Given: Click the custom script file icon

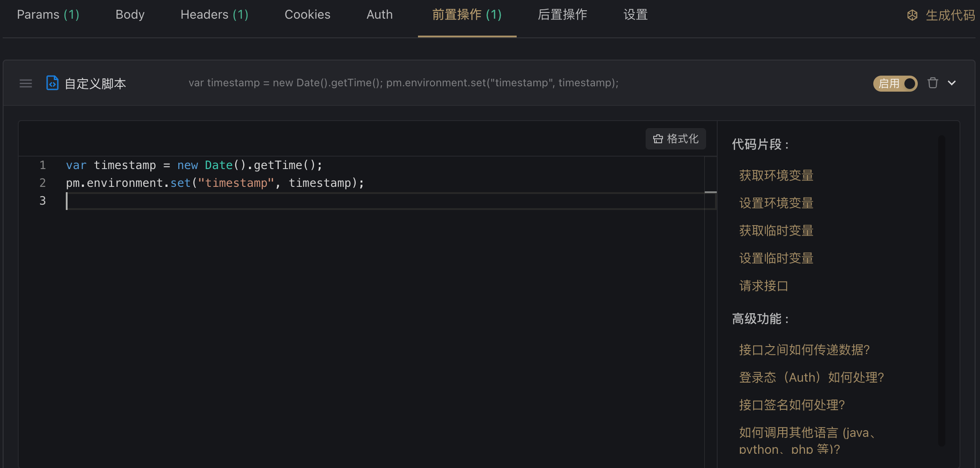Looking at the screenshot, I should (52, 83).
